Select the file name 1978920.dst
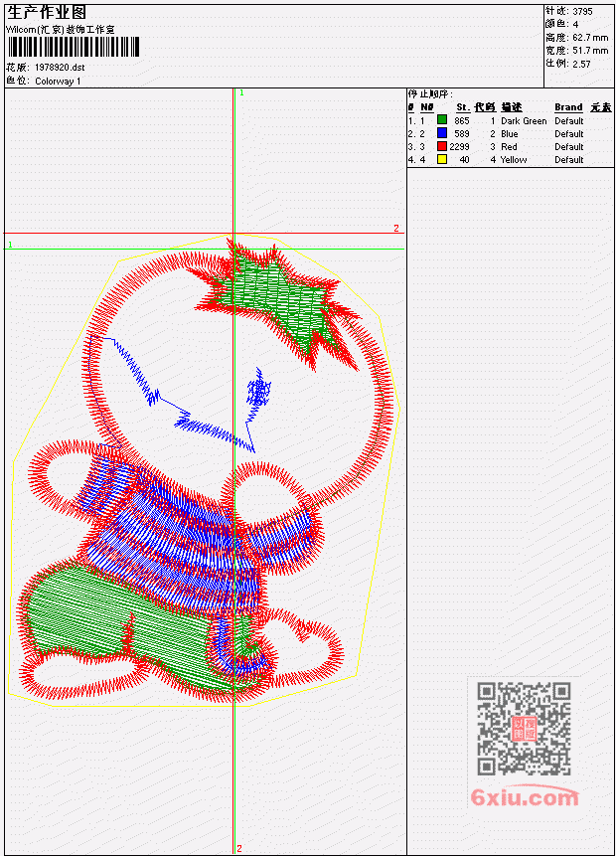 coord(60,68)
